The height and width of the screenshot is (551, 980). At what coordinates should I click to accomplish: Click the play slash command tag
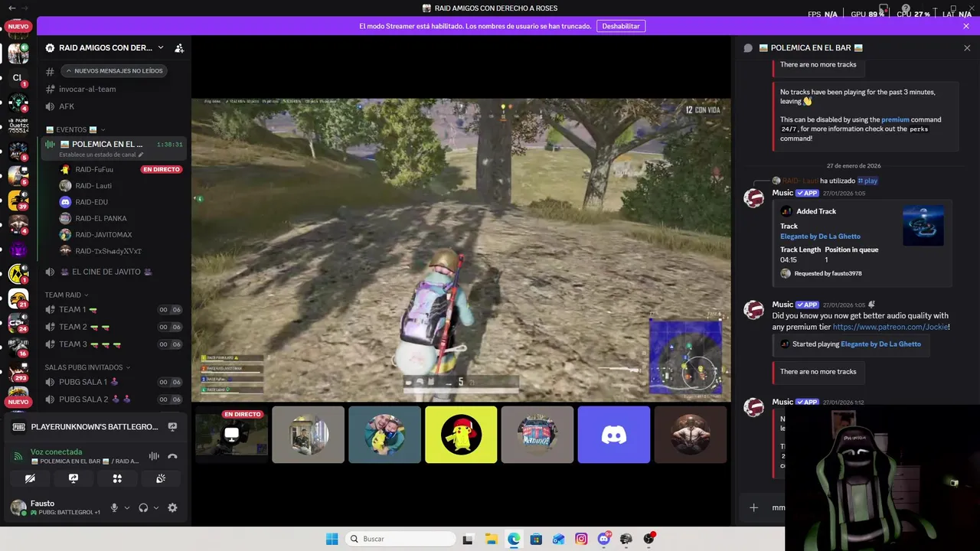click(867, 181)
